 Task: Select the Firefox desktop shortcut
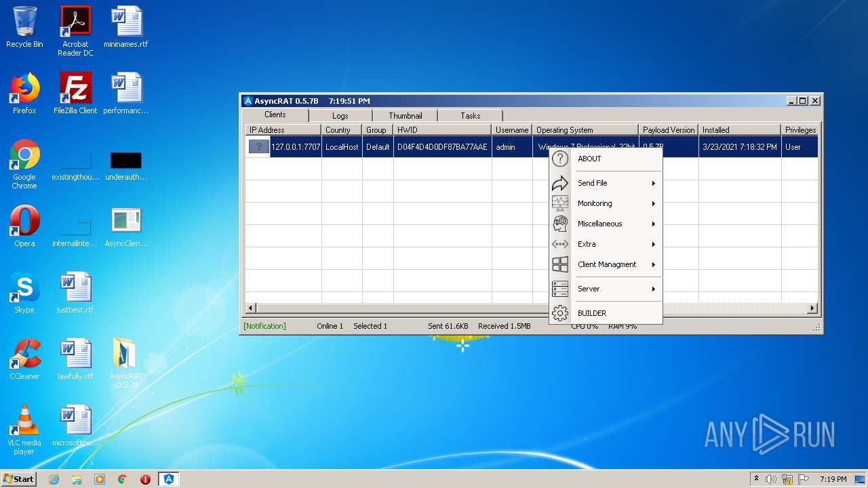click(24, 94)
